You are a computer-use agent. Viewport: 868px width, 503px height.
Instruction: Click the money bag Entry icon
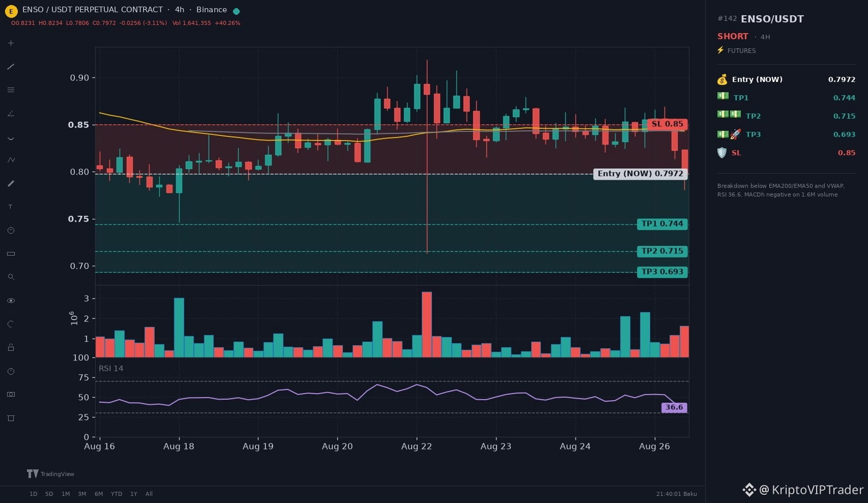tap(722, 79)
